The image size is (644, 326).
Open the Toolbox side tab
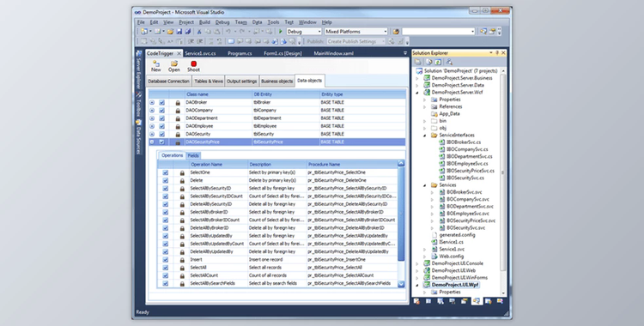click(x=139, y=106)
